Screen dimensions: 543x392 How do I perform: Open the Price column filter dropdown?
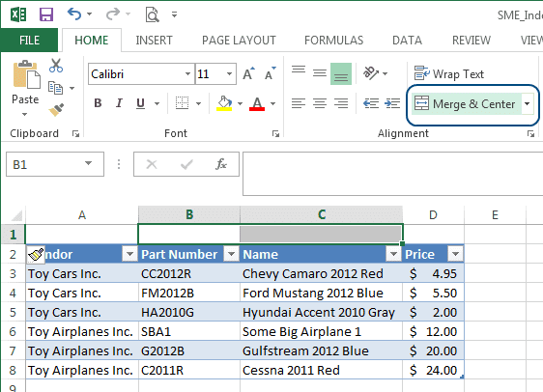455,254
